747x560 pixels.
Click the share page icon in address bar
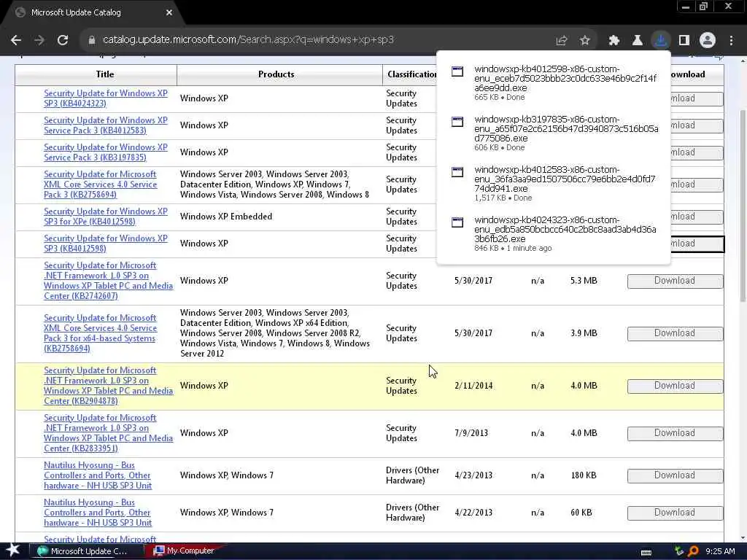point(562,41)
